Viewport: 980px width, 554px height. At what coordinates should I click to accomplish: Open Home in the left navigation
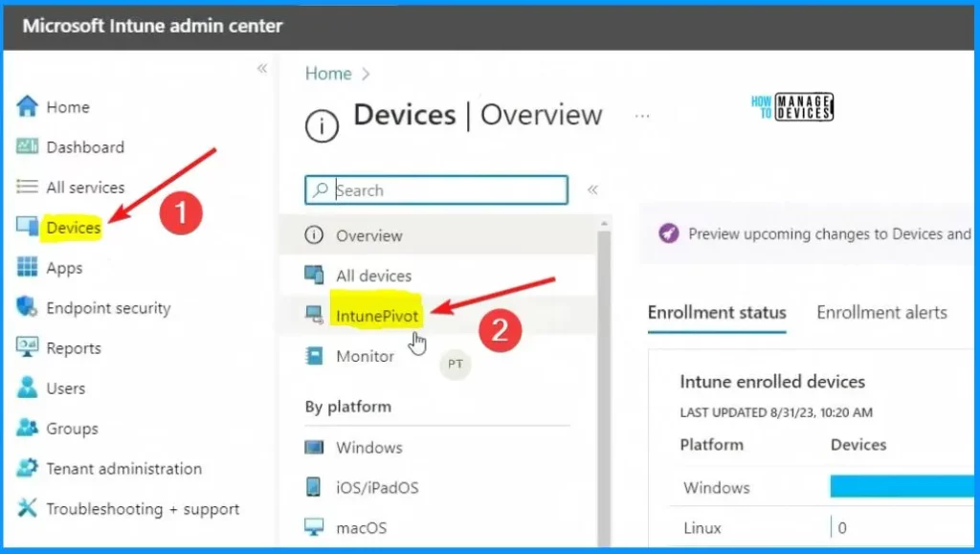coord(68,107)
